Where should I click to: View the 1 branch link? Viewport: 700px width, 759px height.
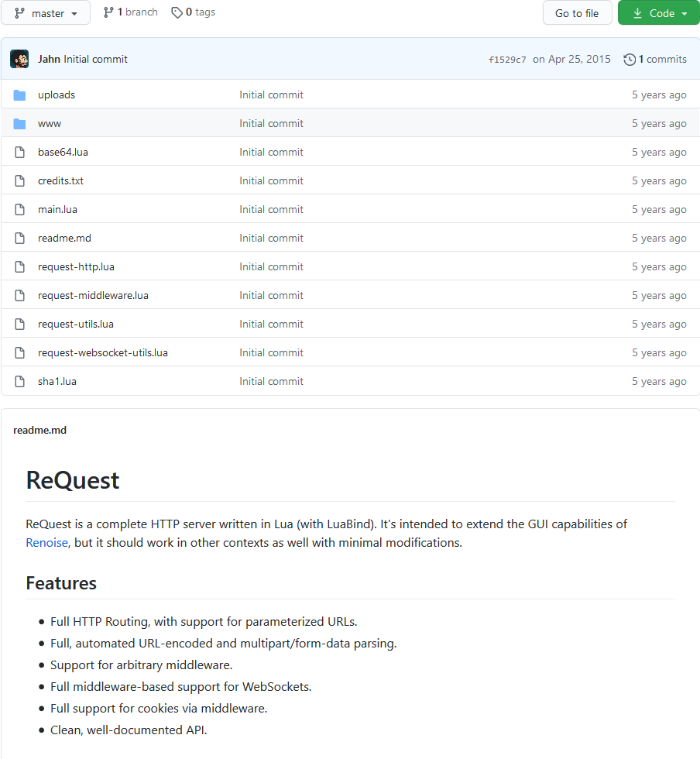131,12
